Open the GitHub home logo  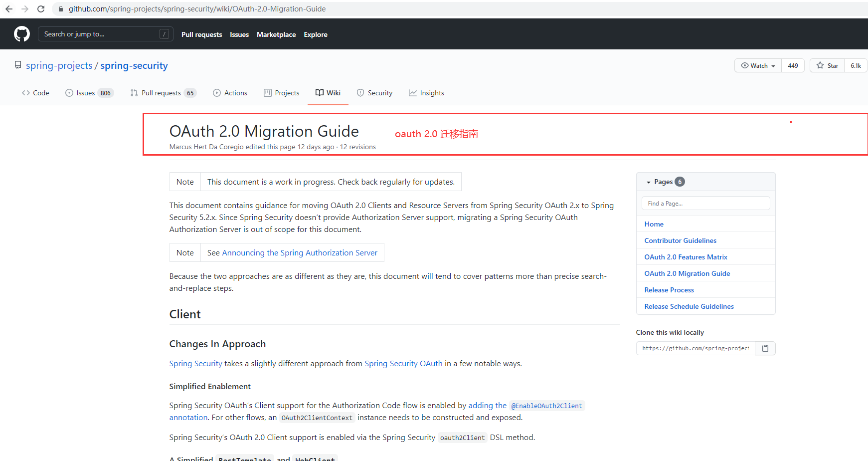22,34
